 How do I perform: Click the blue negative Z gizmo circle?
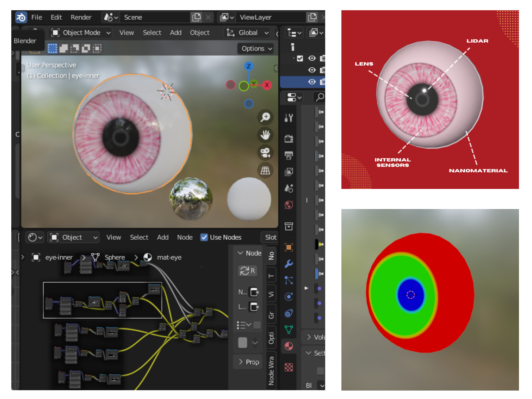point(249,104)
